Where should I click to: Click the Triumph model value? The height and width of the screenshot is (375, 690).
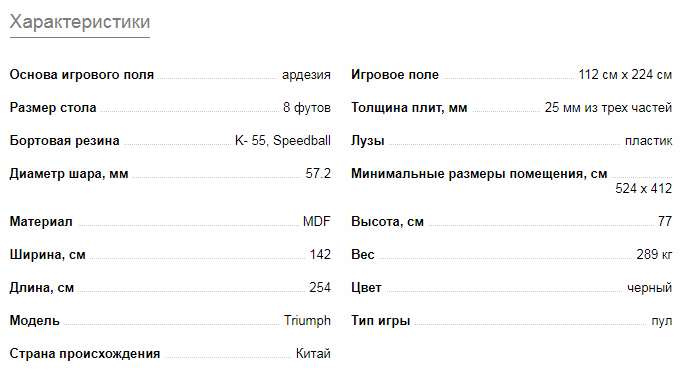(307, 320)
